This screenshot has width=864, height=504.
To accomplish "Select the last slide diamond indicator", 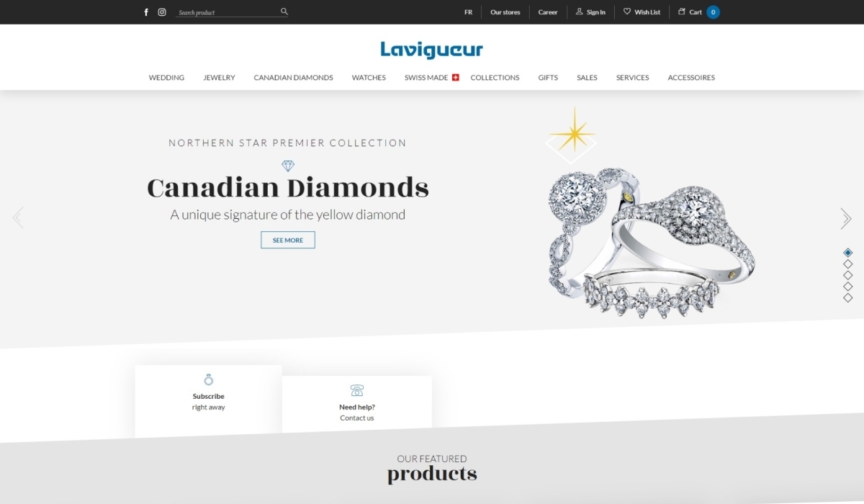I will pyautogui.click(x=848, y=297).
